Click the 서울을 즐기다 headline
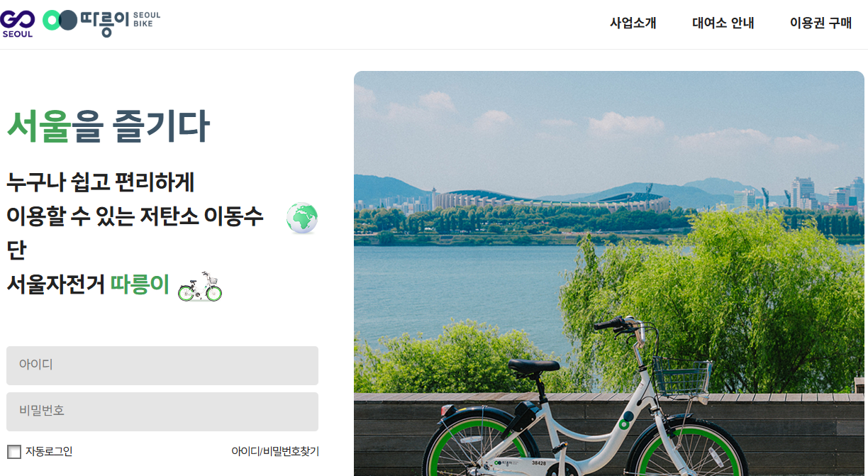Viewport: 868px width, 476px height. [x=108, y=126]
